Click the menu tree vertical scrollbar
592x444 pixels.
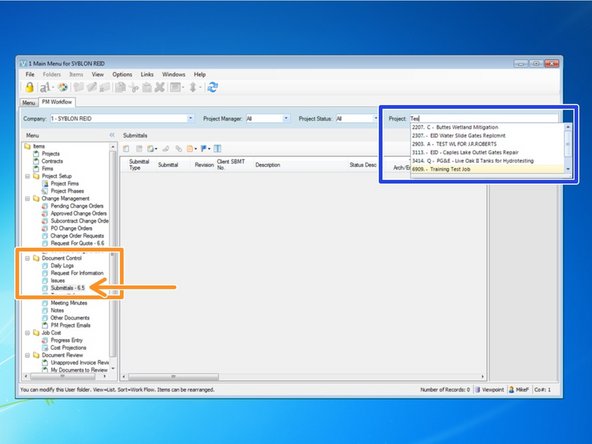pos(113,255)
